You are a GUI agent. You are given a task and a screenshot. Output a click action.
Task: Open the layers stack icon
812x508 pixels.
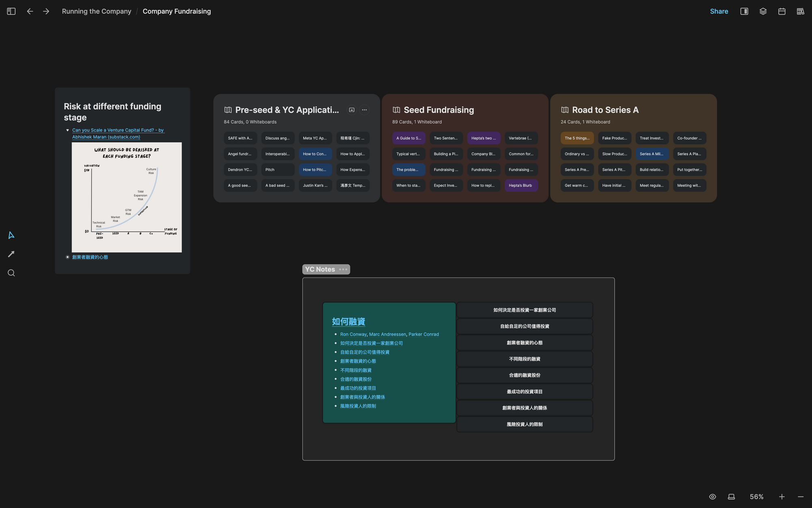point(763,11)
